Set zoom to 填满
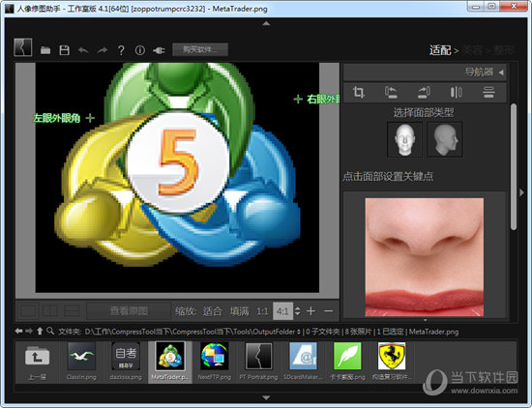Image resolution: width=532 pixels, height=408 pixels. pos(240,311)
